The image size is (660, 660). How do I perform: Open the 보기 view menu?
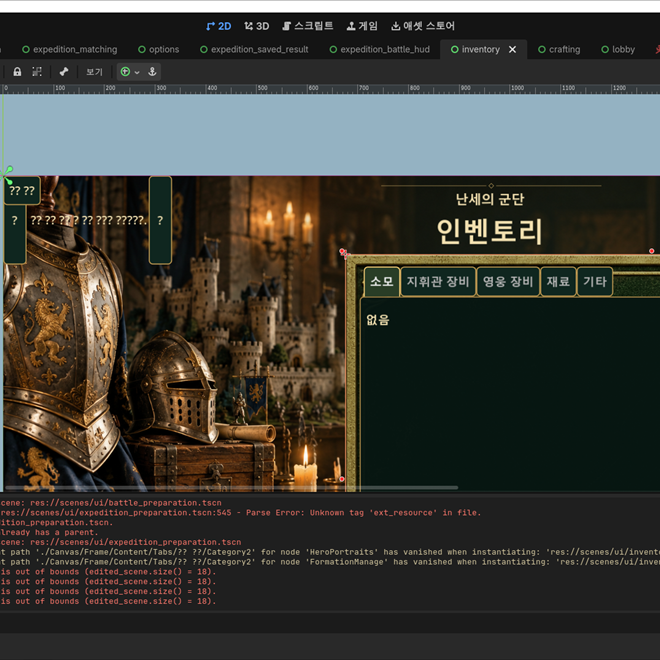94,72
